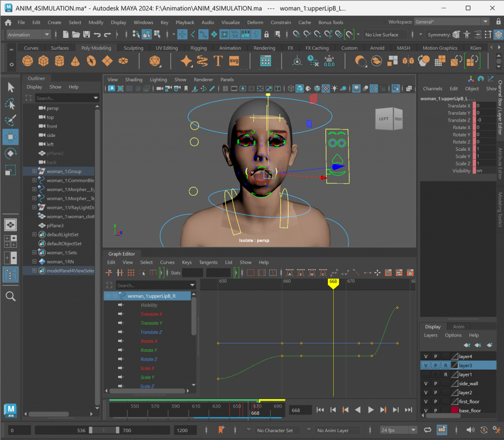Expand the woman_1:Group node in Outliner
This screenshot has width=504, height=440.
click(34, 171)
